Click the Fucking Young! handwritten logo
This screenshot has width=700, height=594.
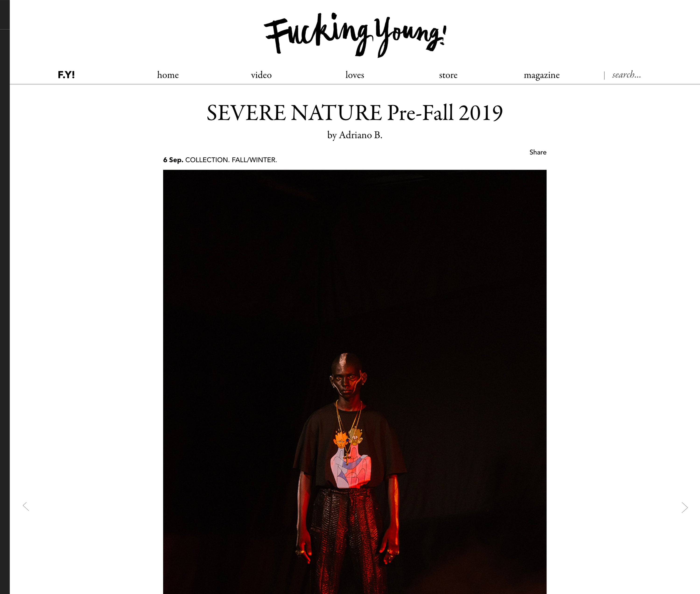[x=355, y=35]
